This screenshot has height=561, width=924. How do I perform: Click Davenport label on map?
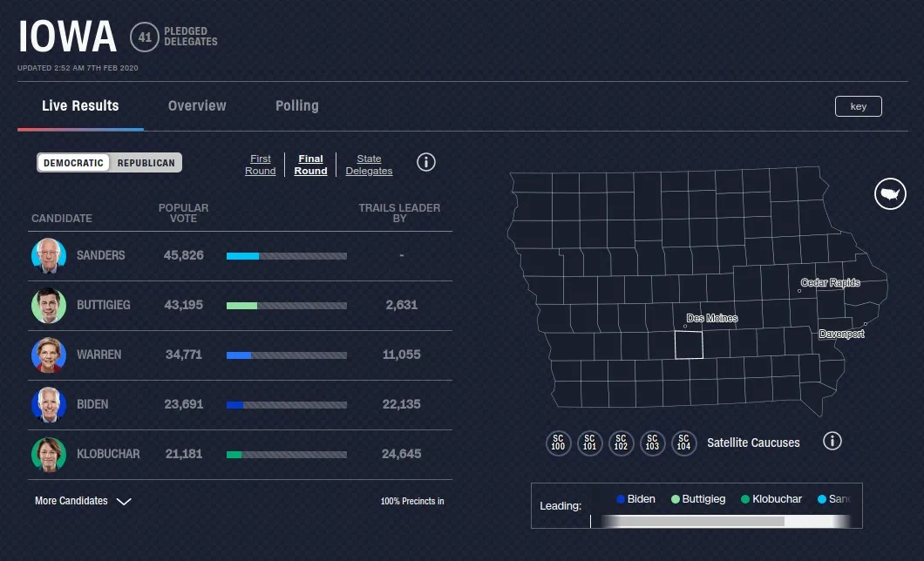point(841,334)
